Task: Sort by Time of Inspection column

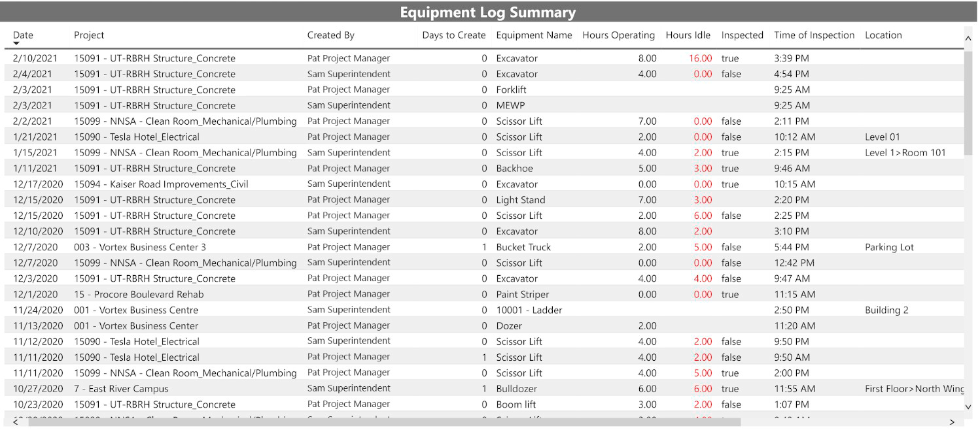Action: [x=814, y=35]
